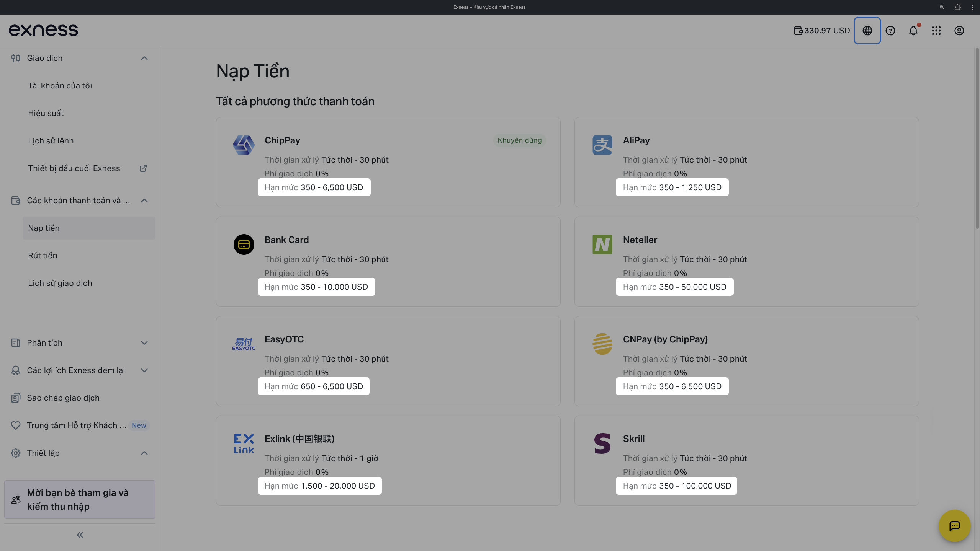Image resolution: width=980 pixels, height=551 pixels.
Task: Select the EasyOTC payment title
Action: pos(284,339)
